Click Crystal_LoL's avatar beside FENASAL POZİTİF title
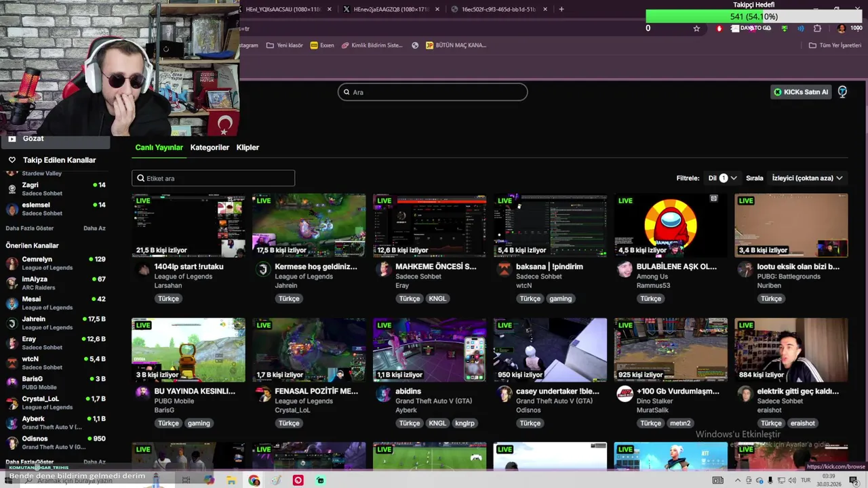The width and height of the screenshot is (868, 488). (263, 394)
